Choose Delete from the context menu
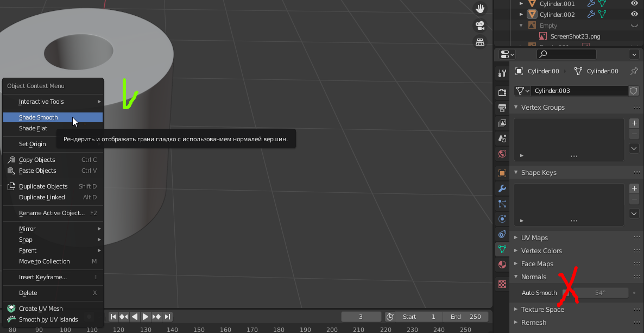Screen dimensions: 644x333 (x=53, y=293)
